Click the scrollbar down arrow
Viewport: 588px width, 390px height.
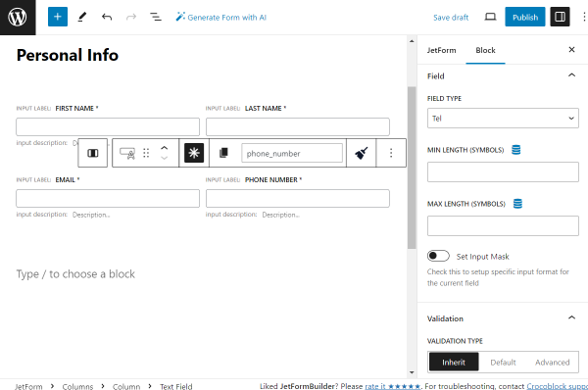[412, 372]
